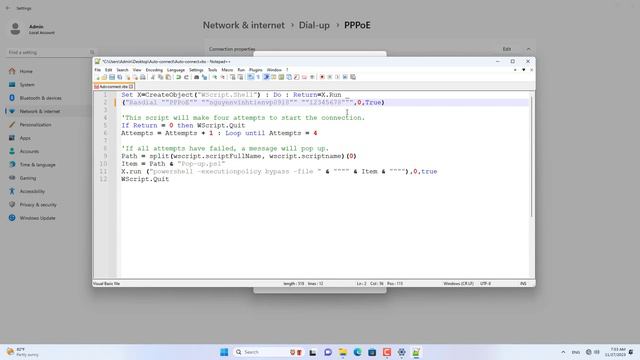Click the Open file toolbar icon
Viewport: 640px width, 360px height.
104,77
